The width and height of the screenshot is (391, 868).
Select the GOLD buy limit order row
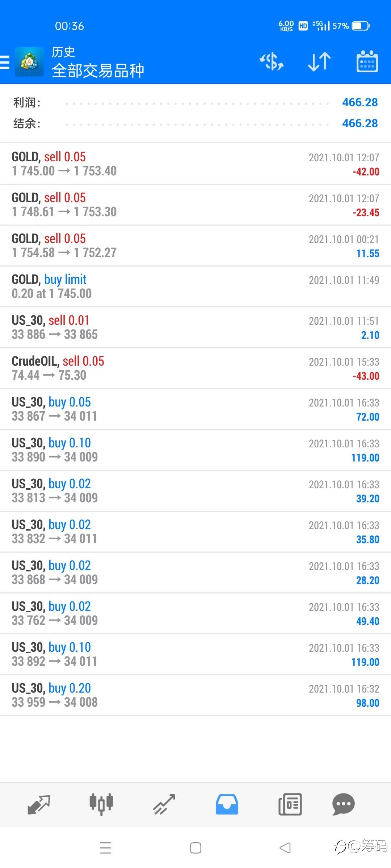tap(195, 286)
